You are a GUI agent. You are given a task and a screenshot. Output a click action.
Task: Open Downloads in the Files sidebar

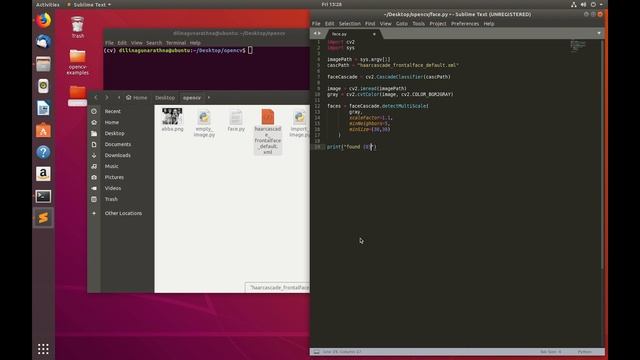pos(118,155)
